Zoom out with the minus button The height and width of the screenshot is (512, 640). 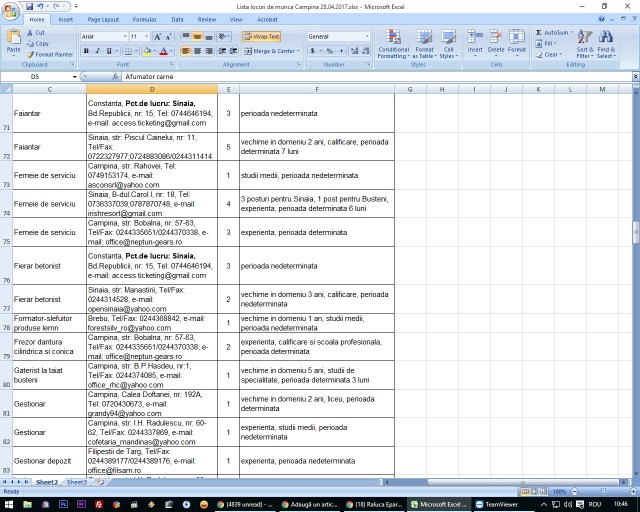575,492
